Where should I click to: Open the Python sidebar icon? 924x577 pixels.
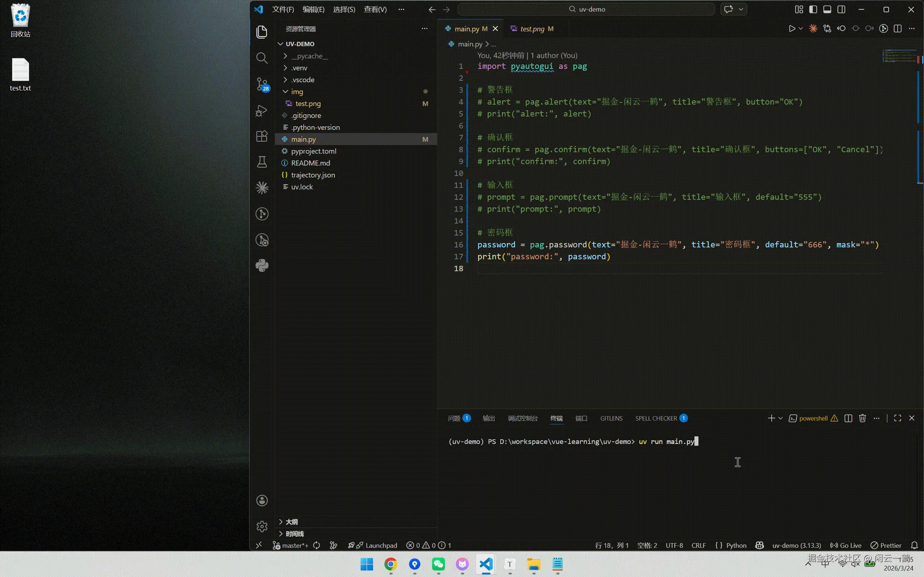262,266
